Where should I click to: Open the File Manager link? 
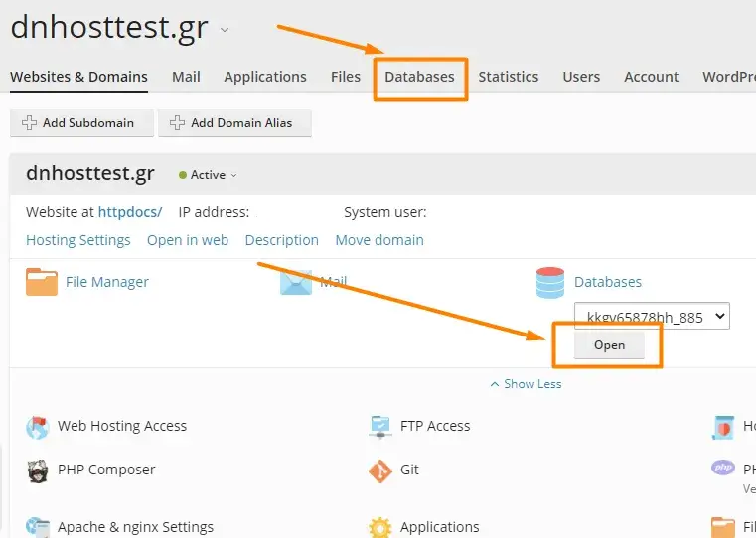(x=107, y=282)
